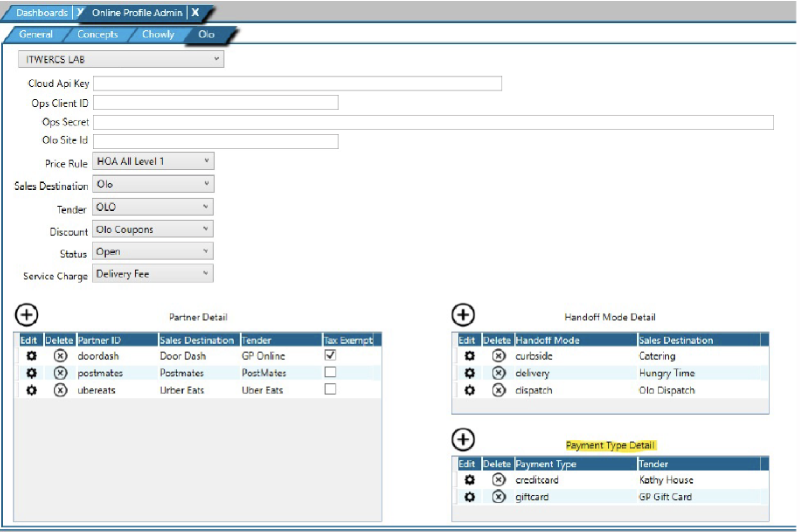
Task: Edit the creditcard payment type row
Action: point(469,480)
